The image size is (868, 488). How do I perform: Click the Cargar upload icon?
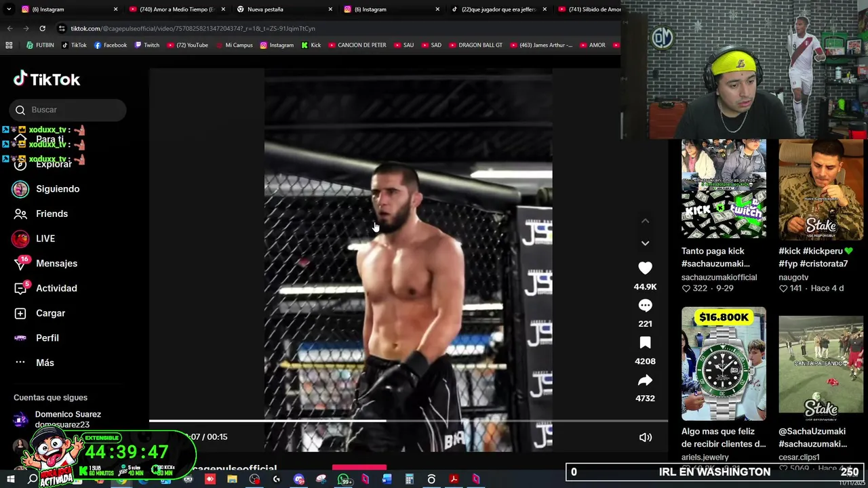point(20,313)
